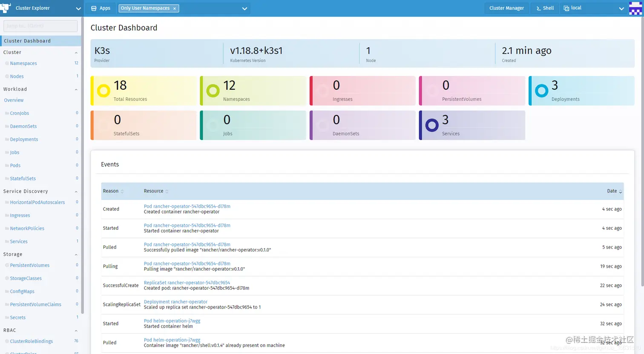Collapse the Workload sidebar group
The width and height of the screenshot is (644, 354).
(x=76, y=90)
